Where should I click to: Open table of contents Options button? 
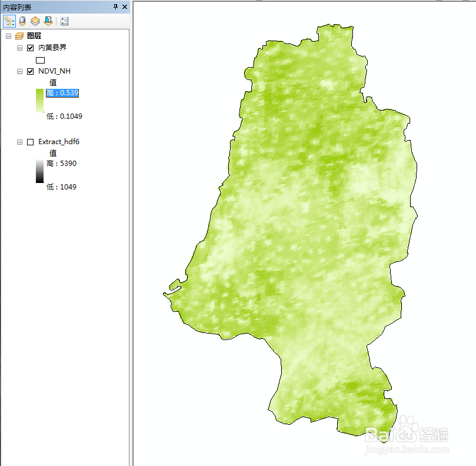pyautogui.click(x=64, y=21)
